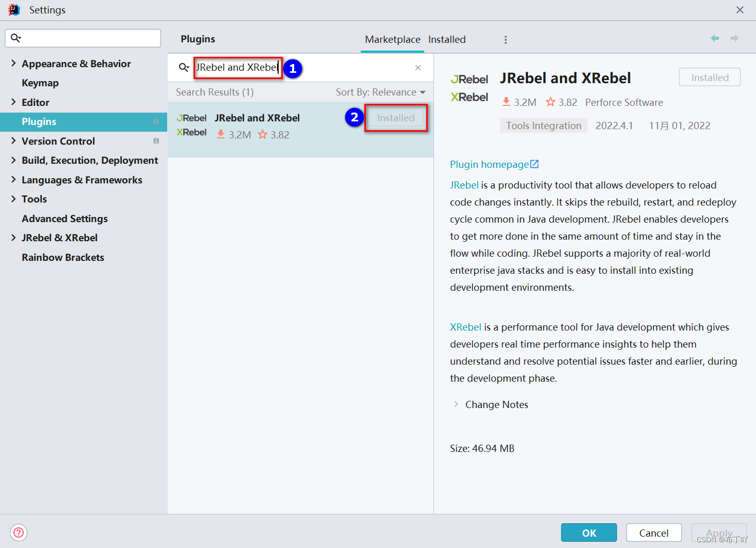Image resolution: width=756 pixels, height=548 pixels.
Task: Select JRebel & XRebel settings entry
Action: pos(59,238)
